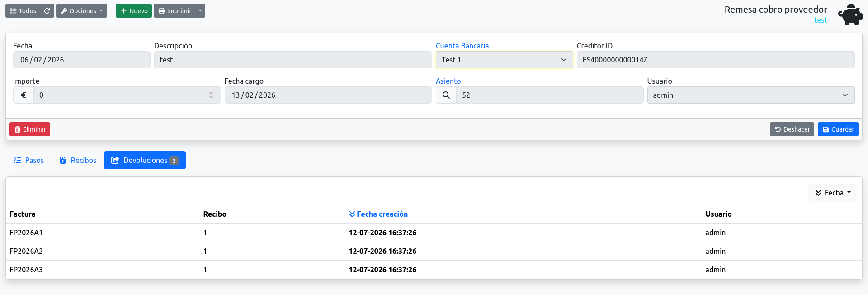Create a new record with Nuevo
The image size is (868, 295).
point(134,11)
